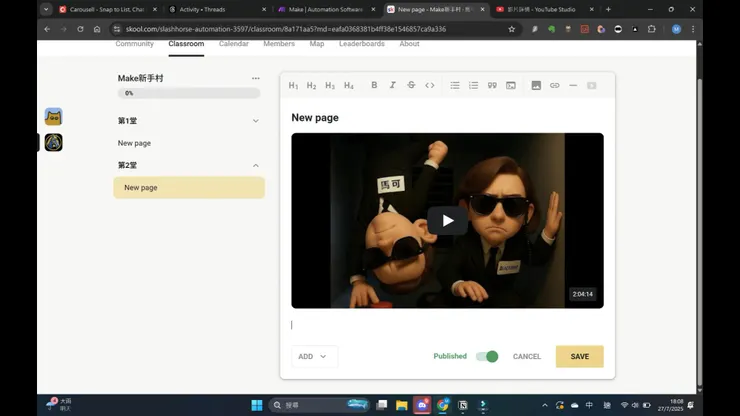Toggle the Published switch off
Screen dimensions: 740x416
pyautogui.click(x=487, y=356)
